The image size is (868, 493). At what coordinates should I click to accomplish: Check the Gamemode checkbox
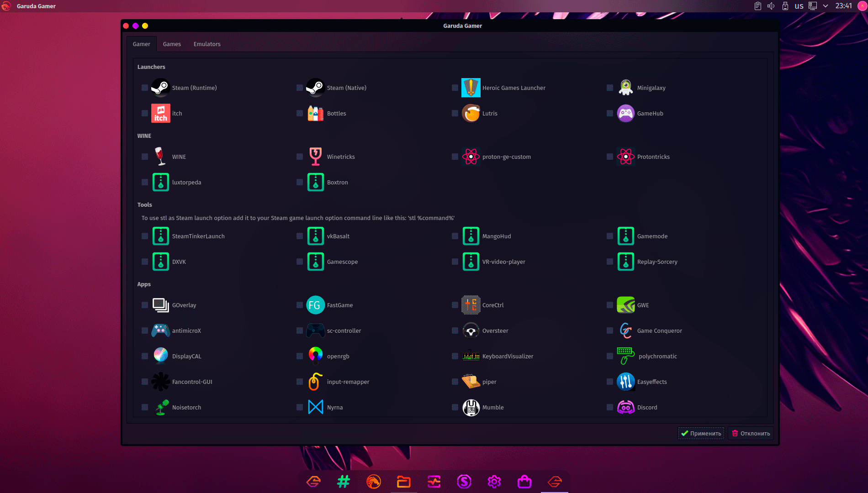point(610,236)
